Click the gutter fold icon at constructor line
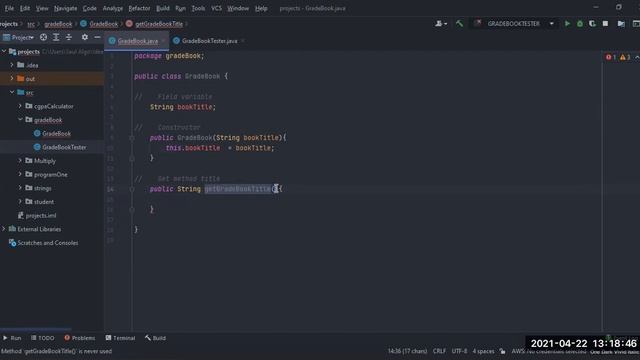This screenshot has width=640, height=360. [132, 138]
